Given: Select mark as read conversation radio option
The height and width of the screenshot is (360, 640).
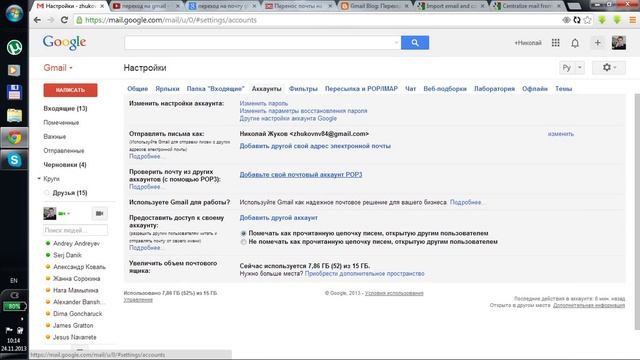Looking at the screenshot, I should pyautogui.click(x=244, y=233).
